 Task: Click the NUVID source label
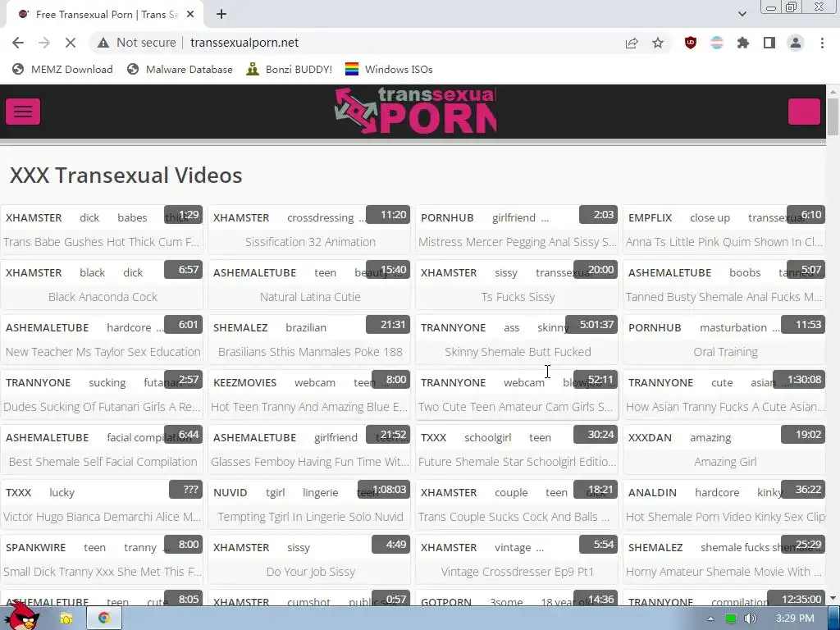click(x=231, y=493)
